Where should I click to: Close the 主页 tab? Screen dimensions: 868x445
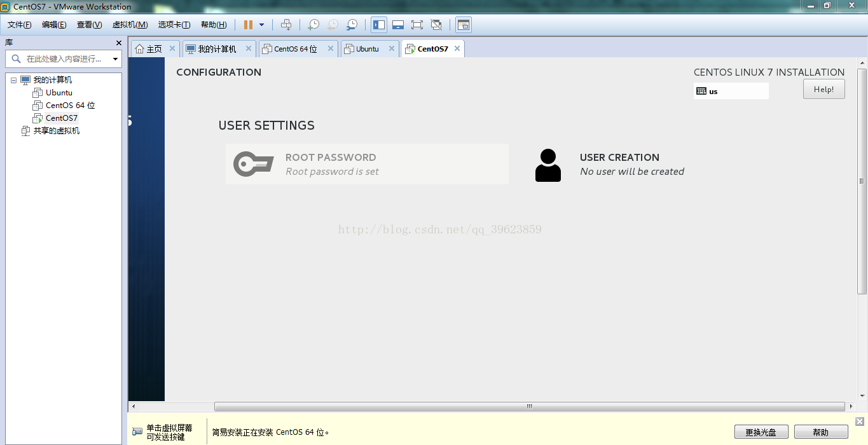pos(172,48)
